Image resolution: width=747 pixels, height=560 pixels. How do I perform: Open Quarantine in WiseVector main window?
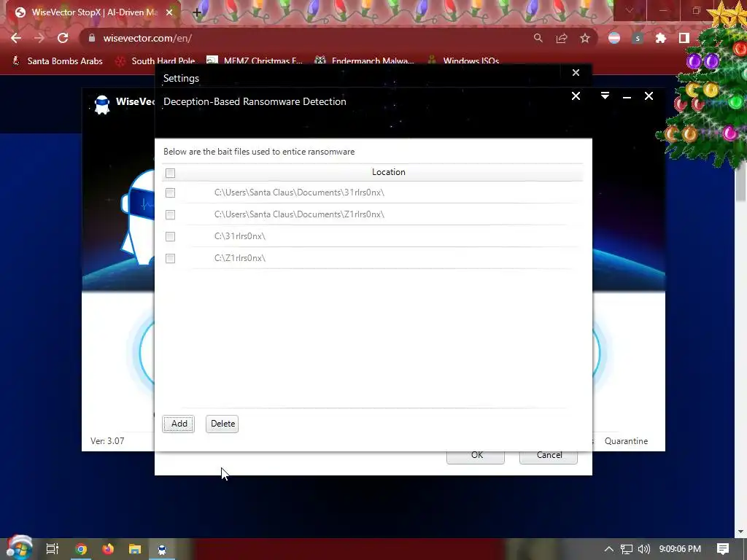click(626, 441)
